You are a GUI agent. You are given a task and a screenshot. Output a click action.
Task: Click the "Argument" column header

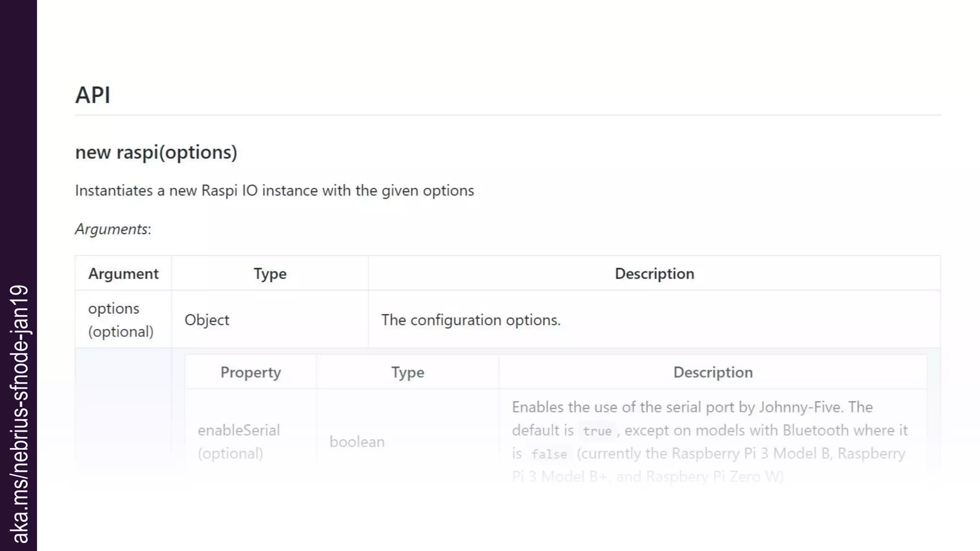pyautogui.click(x=123, y=274)
